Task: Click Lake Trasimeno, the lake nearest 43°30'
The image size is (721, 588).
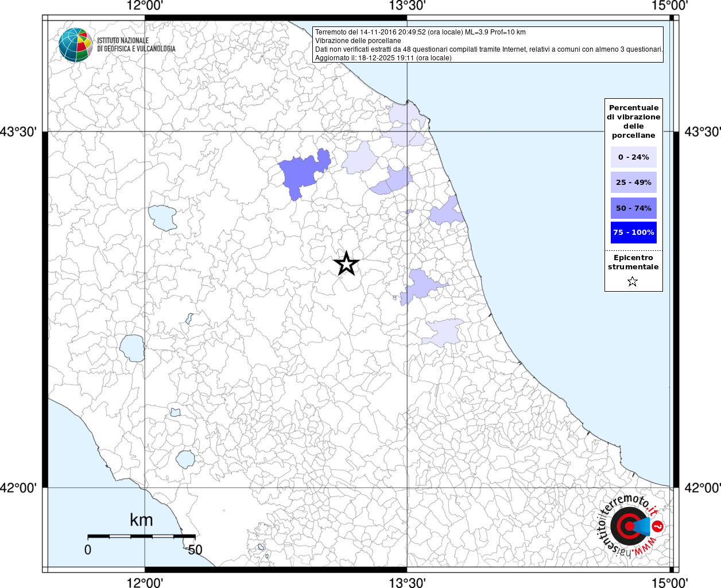Action: point(163,218)
